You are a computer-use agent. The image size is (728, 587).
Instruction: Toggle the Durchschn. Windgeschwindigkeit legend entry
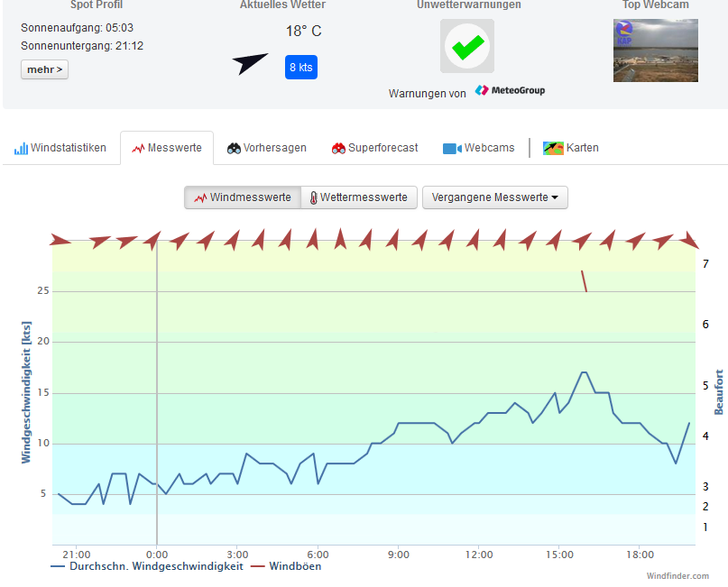[x=147, y=566]
